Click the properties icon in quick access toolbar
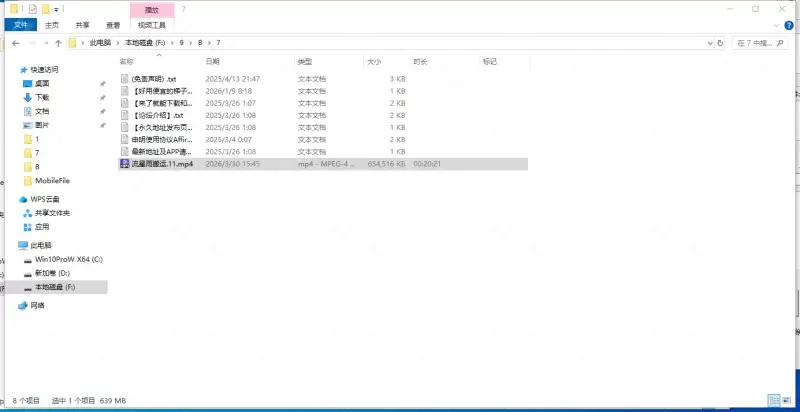800x412 pixels. click(33, 8)
